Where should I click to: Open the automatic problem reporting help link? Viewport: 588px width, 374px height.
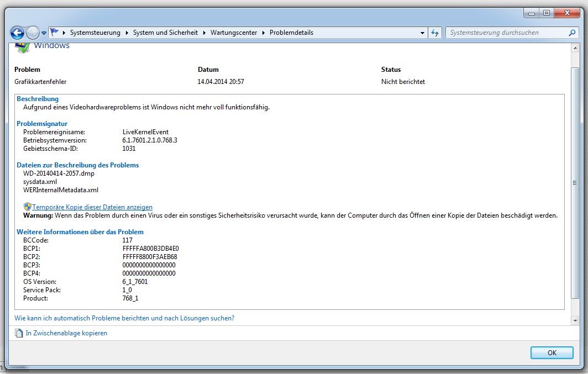click(x=124, y=318)
